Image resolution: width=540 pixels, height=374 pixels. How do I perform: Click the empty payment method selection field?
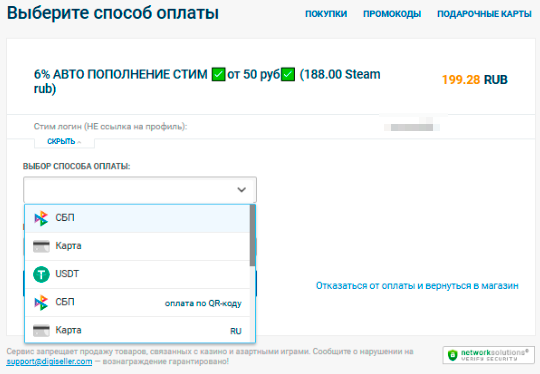(x=140, y=189)
